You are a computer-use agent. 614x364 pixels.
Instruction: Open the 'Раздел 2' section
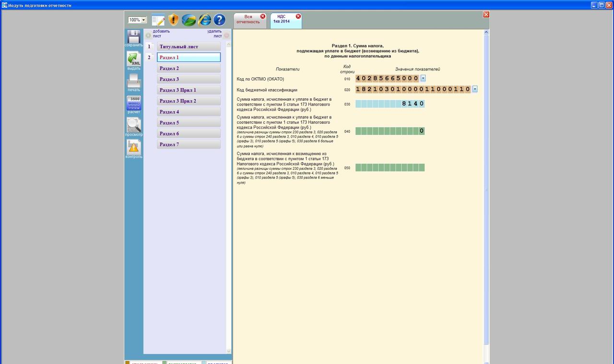189,69
